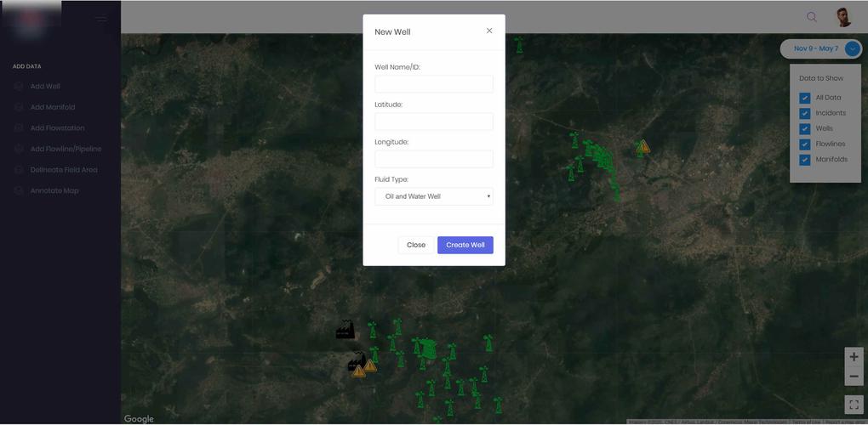868x425 pixels.
Task: Focus the Longitude input field
Action: click(x=434, y=159)
